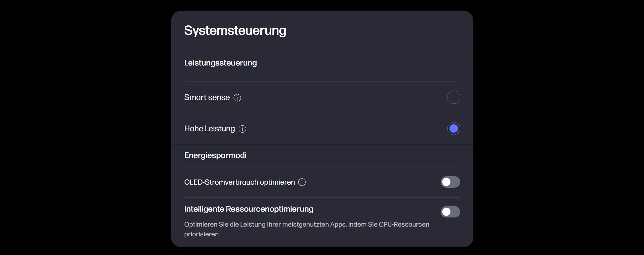The height and width of the screenshot is (255, 644).
Task: Select the Smart sense radio button
Action: click(454, 97)
